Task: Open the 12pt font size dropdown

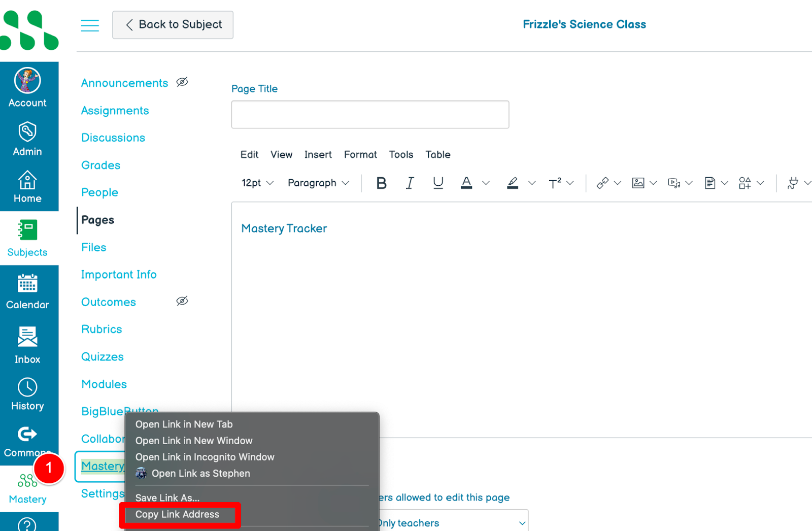Action: point(257,183)
